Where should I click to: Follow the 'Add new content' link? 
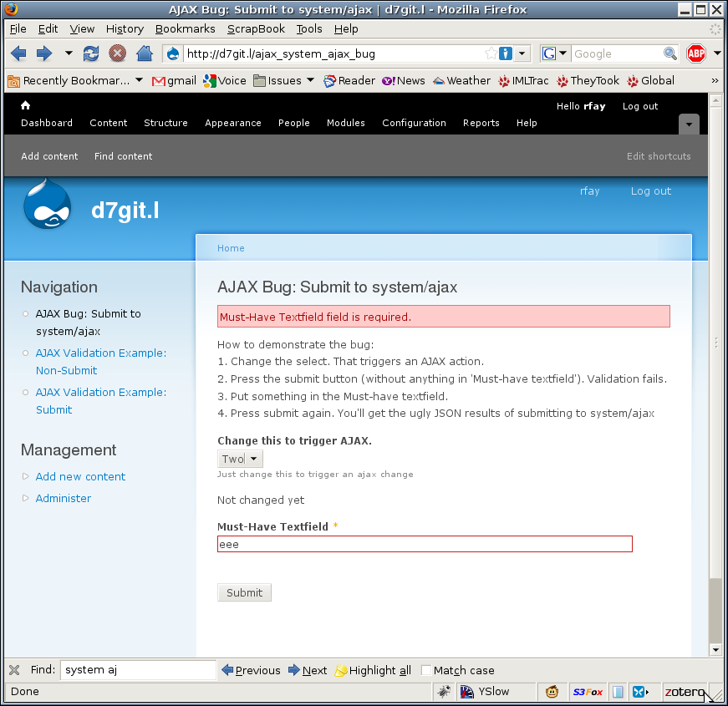click(x=80, y=476)
